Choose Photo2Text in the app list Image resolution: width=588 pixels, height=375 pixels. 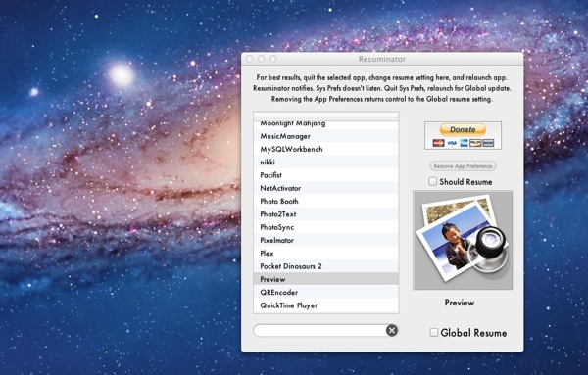(x=326, y=214)
